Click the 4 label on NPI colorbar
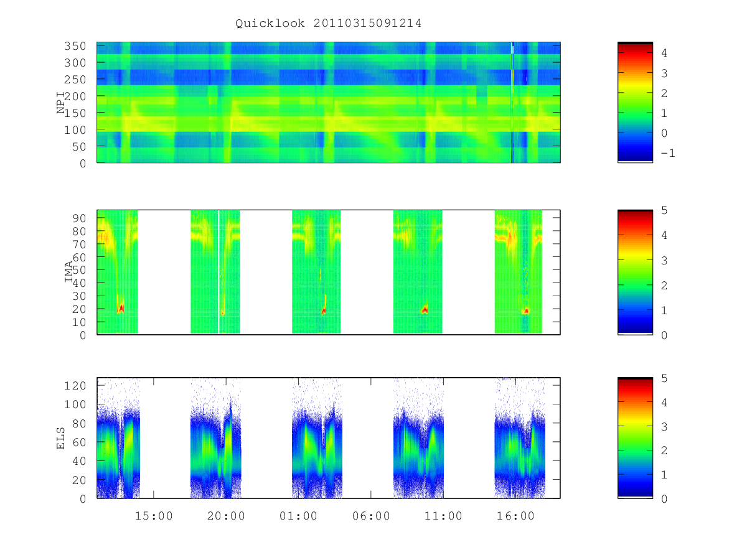The height and width of the screenshot is (560, 747). pyautogui.click(x=664, y=54)
